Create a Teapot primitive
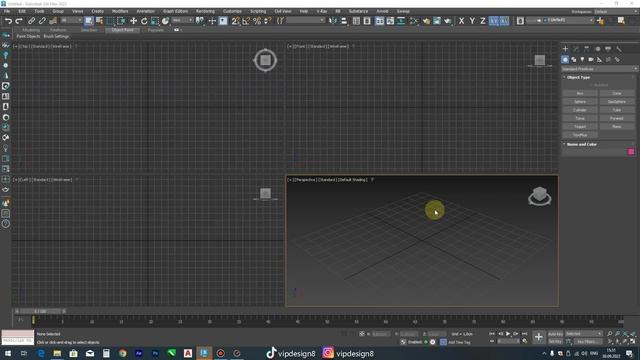The width and height of the screenshot is (640, 360). (x=580, y=127)
